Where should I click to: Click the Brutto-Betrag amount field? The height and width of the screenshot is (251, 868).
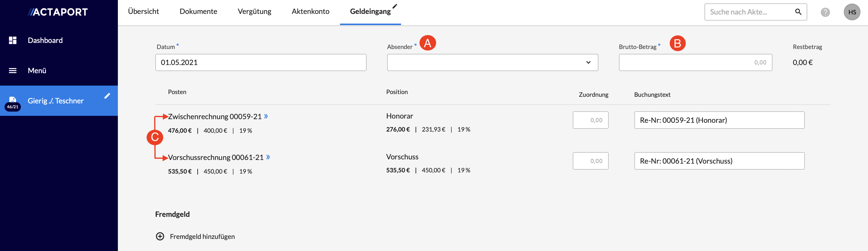[695, 62]
